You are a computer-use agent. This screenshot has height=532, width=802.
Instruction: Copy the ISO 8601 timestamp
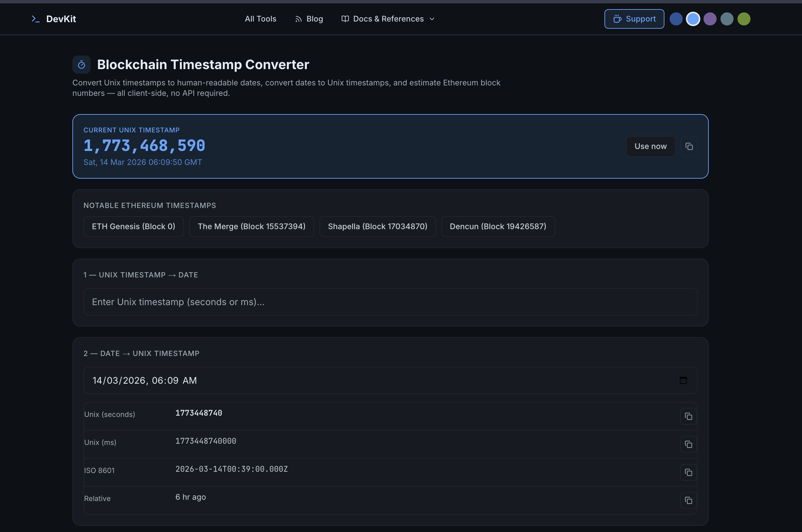688,472
